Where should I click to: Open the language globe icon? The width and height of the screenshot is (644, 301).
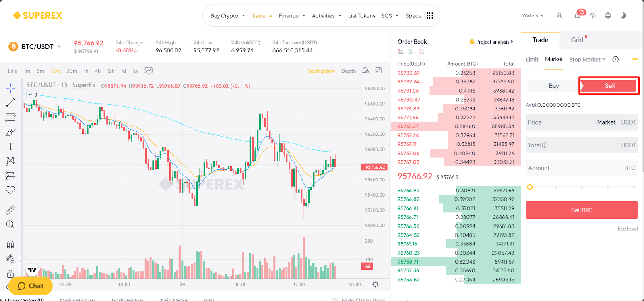coord(608,16)
